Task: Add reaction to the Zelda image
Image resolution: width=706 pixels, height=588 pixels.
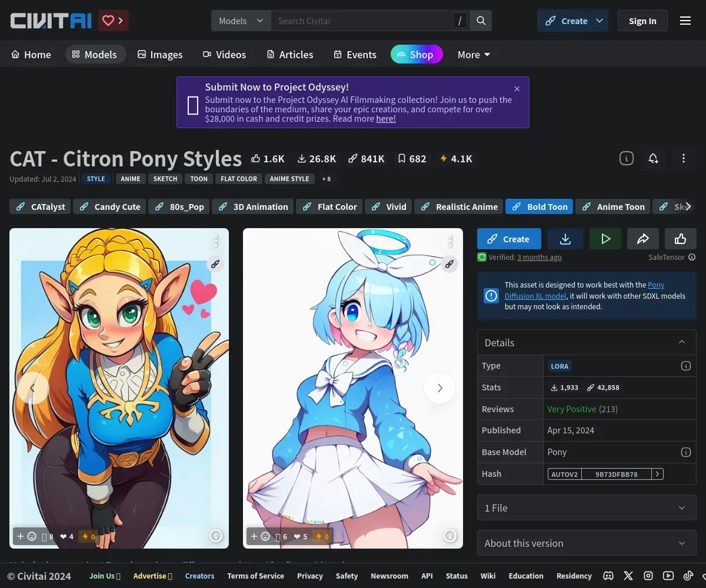Action: coord(26,536)
